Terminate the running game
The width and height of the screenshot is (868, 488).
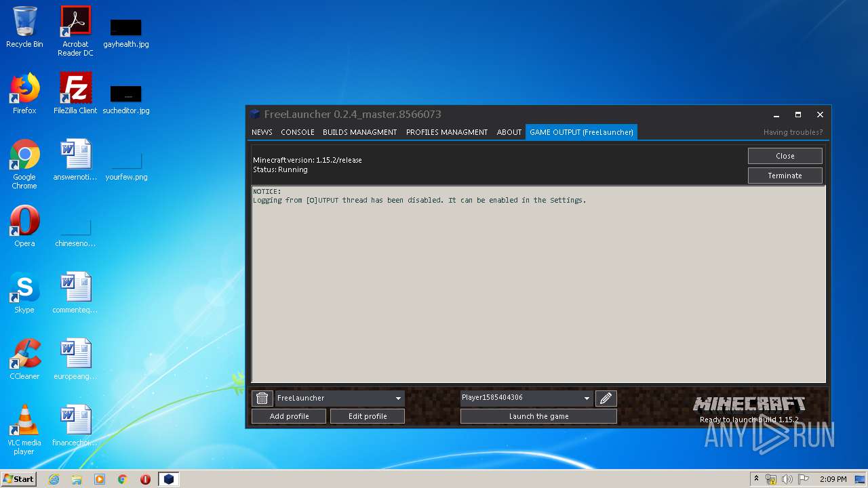[785, 176]
